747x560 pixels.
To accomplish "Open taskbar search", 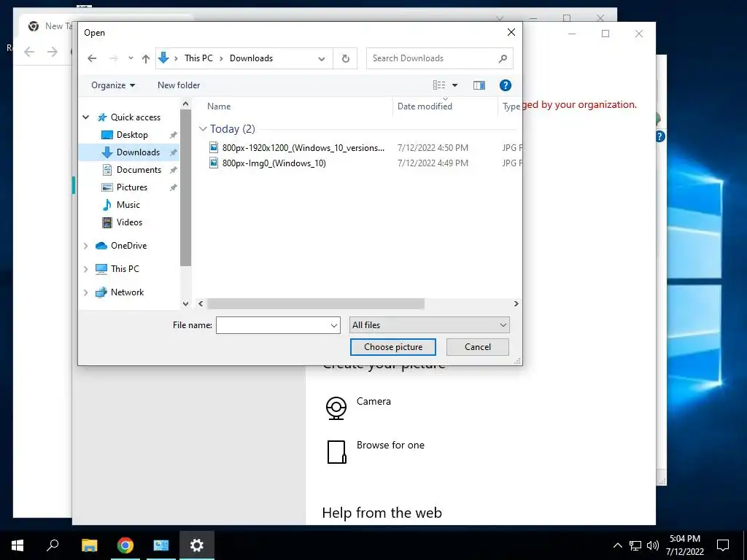I will click(x=53, y=545).
